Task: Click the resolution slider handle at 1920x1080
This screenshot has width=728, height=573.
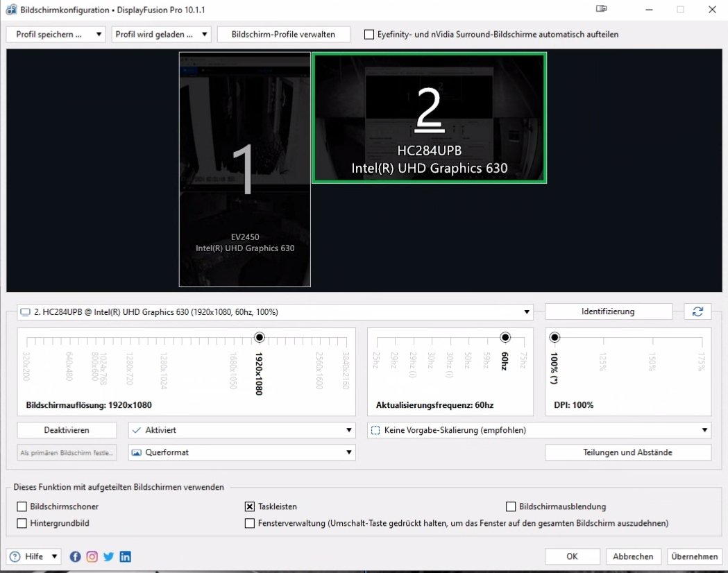Action: pyautogui.click(x=260, y=337)
